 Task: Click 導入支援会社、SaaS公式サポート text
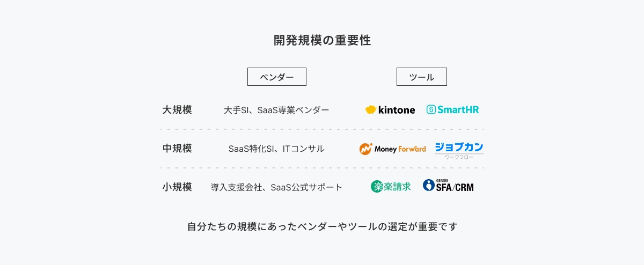point(276,187)
